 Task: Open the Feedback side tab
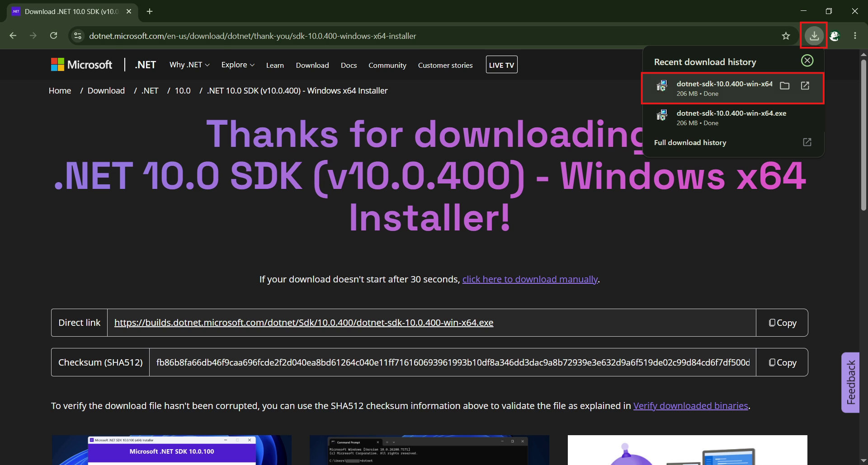click(x=850, y=382)
